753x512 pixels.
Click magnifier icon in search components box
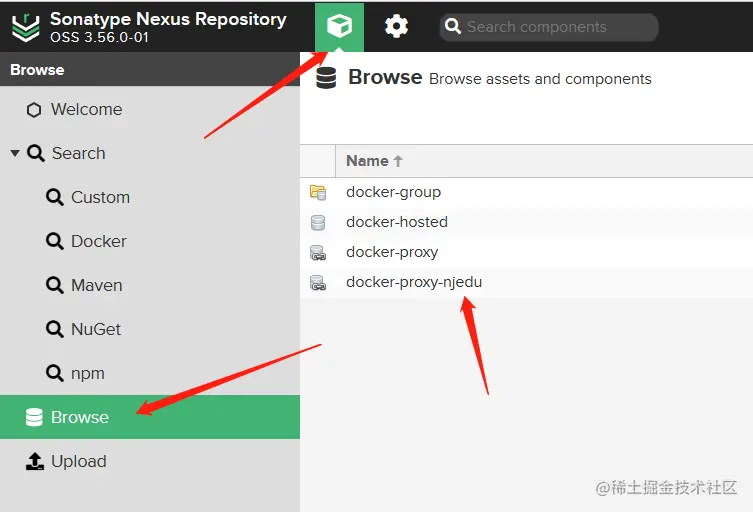(x=452, y=26)
